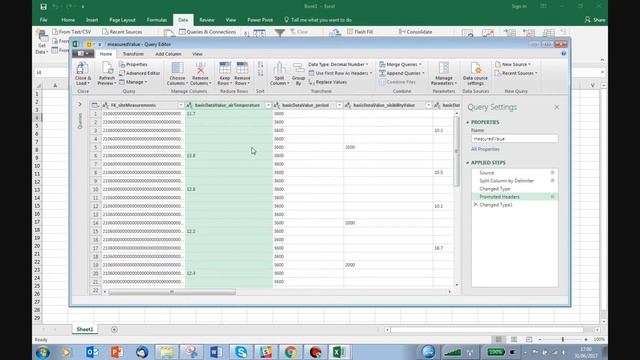Image resolution: width=640 pixels, height=360 pixels.
Task: Add a new sheet in Excel
Action: click(x=114, y=329)
